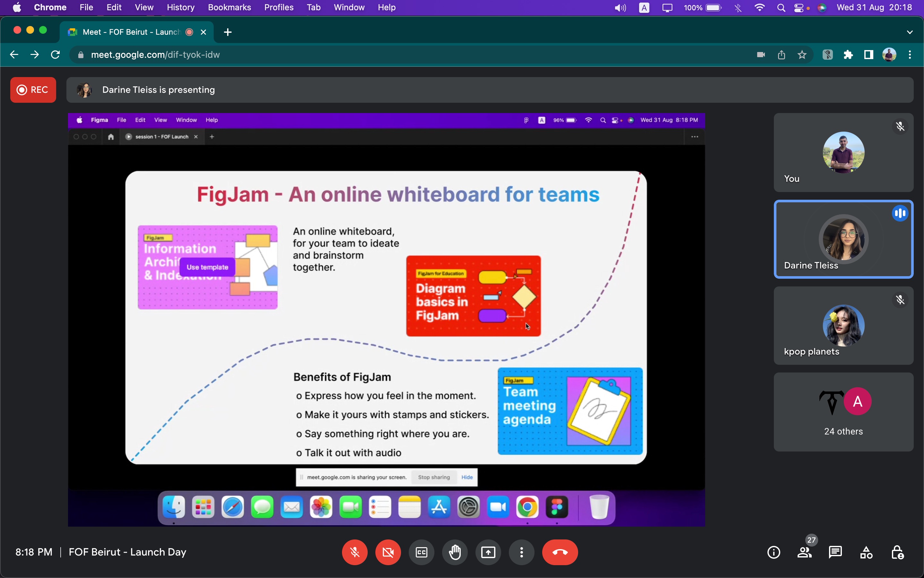Open the Wi-Fi status menu
Screen dimensions: 924x578
(760, 8)
